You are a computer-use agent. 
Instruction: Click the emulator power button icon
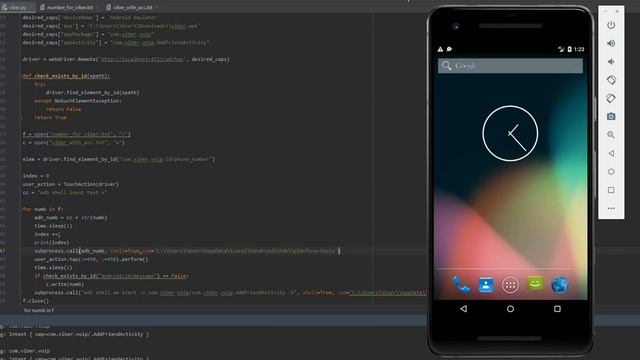coord(611,25)
